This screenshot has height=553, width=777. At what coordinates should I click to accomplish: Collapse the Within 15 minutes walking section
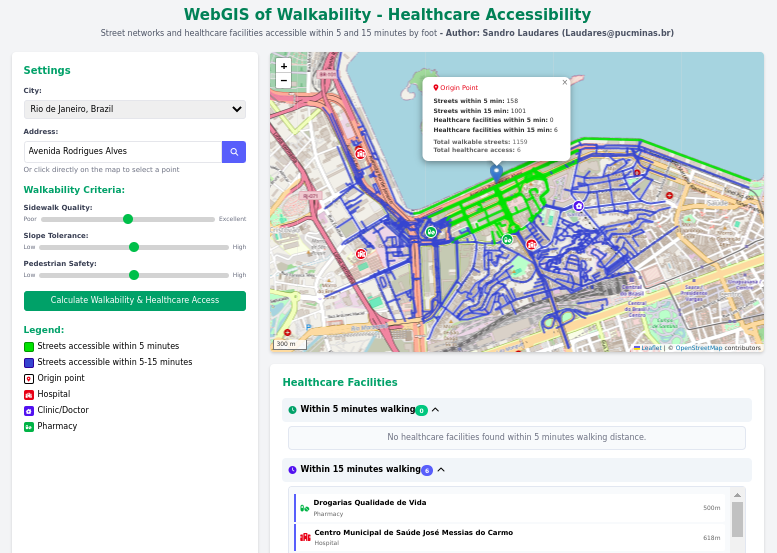coord(441,469)
